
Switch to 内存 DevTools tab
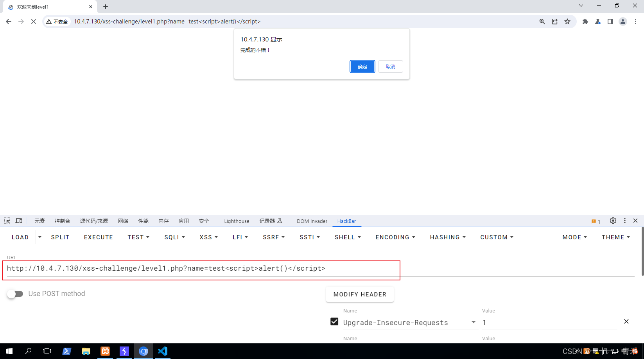(164, 221)
